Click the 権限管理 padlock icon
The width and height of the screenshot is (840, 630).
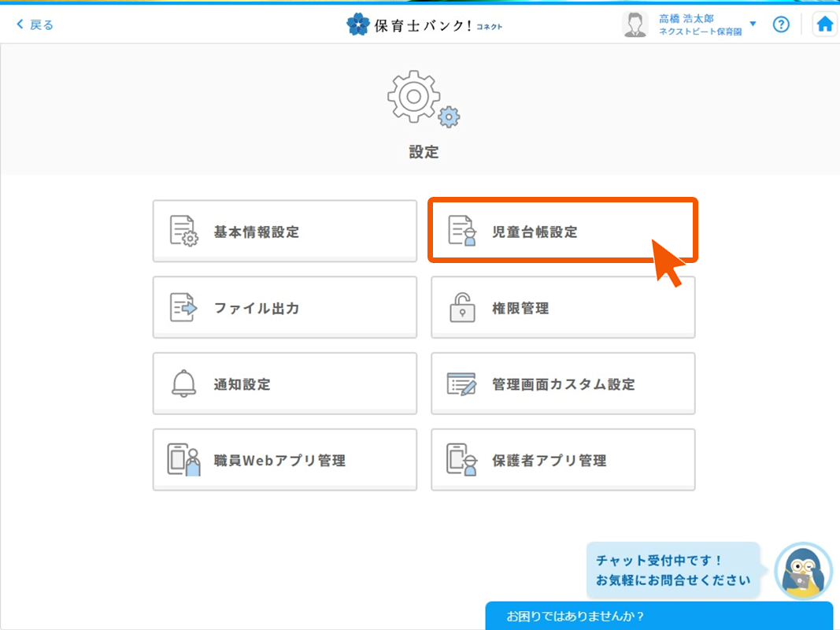[462, 308]
